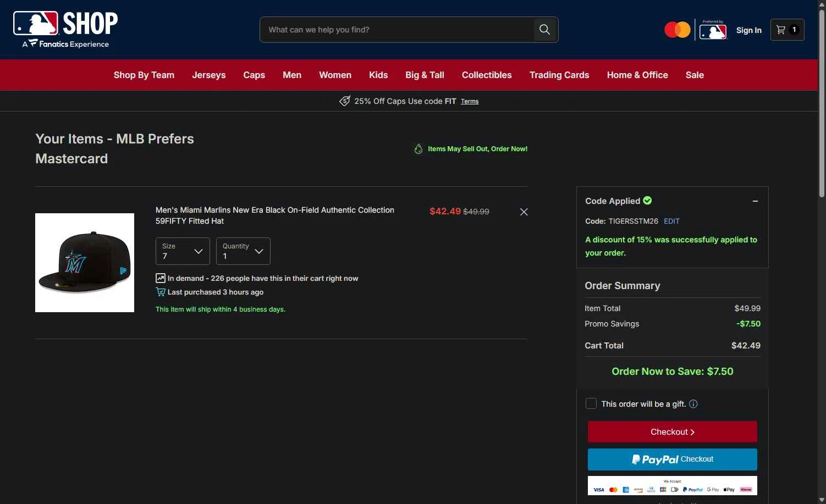Open the Jerseys menu
826x504 pixels.
(209, 75)
